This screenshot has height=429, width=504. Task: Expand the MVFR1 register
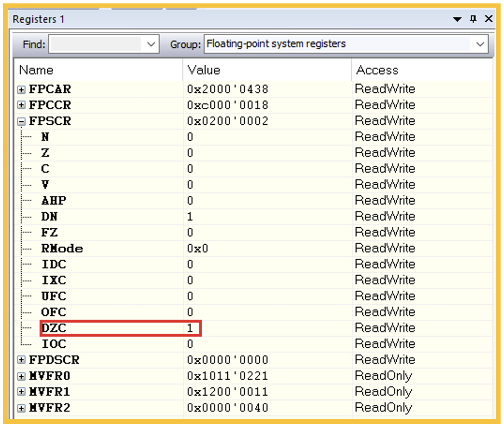pyautogui.click(x=21, y=392)
